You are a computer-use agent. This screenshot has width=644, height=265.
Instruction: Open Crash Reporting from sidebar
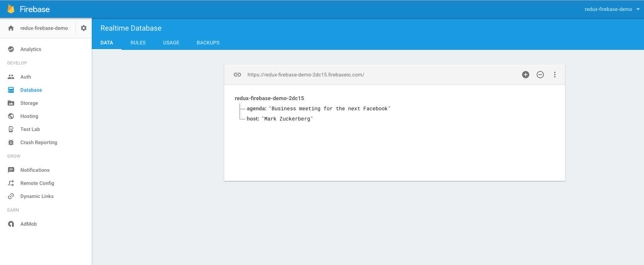point(39,142)
